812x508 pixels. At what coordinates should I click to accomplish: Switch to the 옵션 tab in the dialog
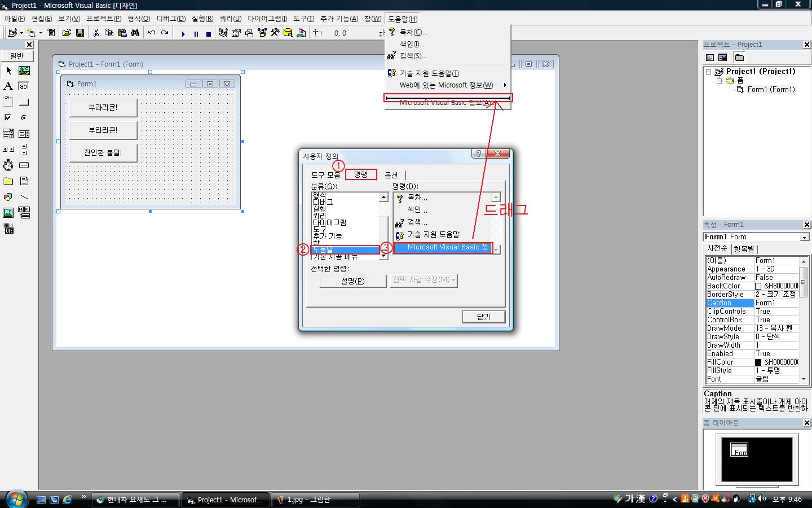coord(391,175)
